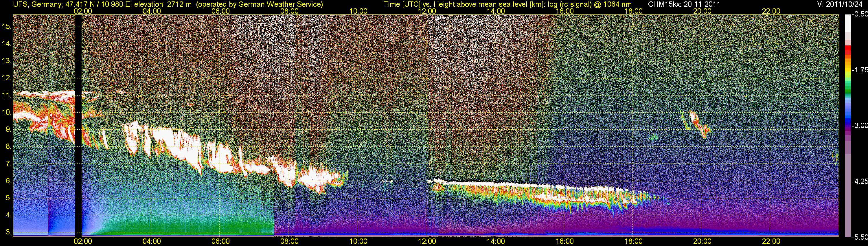Click the '-0.50' color scale value
This screenshot has height=246, width=868.
[860, 14]
